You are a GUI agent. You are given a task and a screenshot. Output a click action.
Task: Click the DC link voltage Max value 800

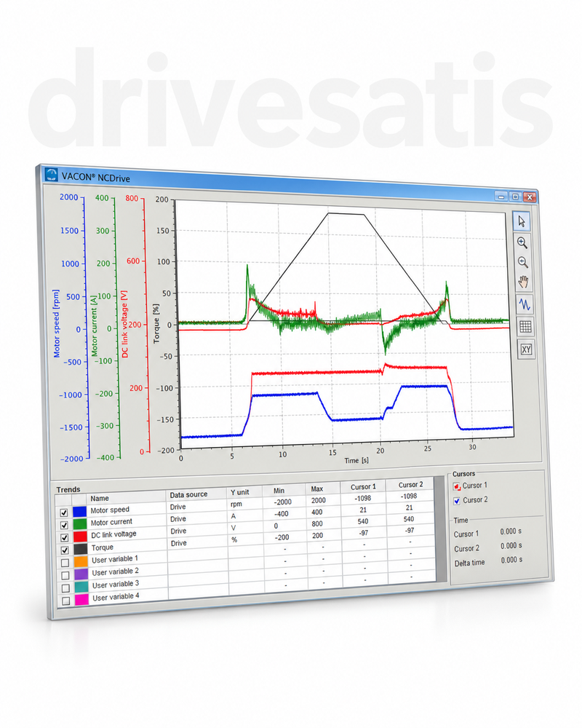click(317, 523)
